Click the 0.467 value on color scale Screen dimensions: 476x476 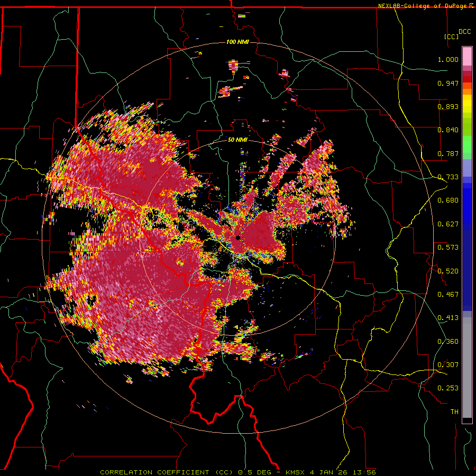pos(448,295)
